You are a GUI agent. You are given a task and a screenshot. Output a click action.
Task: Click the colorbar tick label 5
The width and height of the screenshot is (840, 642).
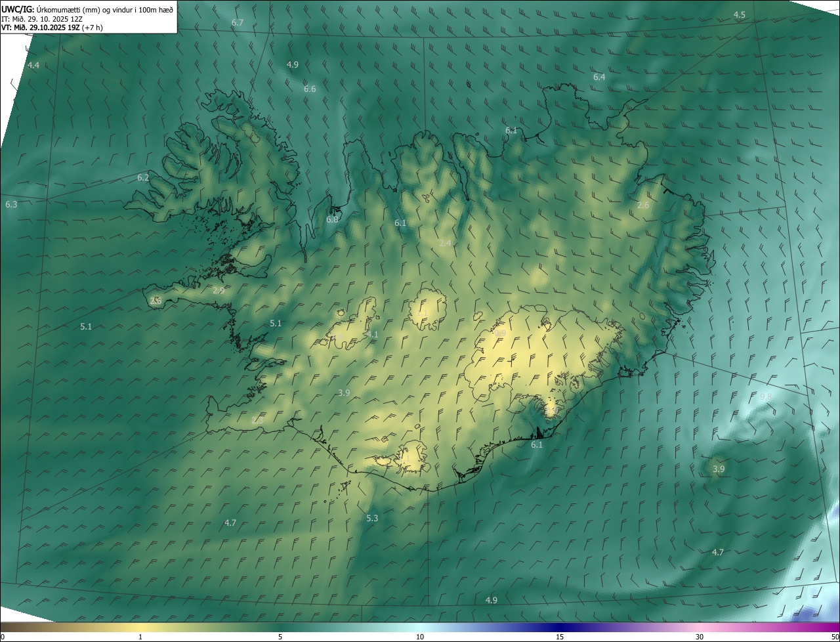280,637
